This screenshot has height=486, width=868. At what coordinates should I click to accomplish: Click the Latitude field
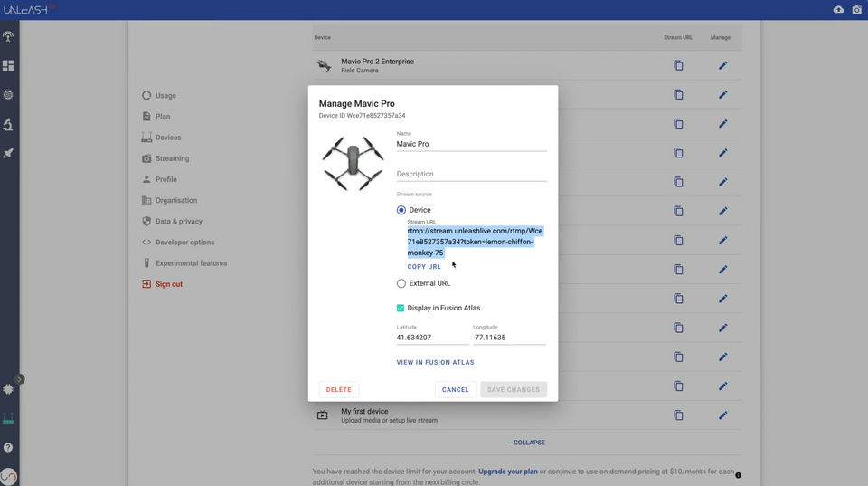coord(432,338)
